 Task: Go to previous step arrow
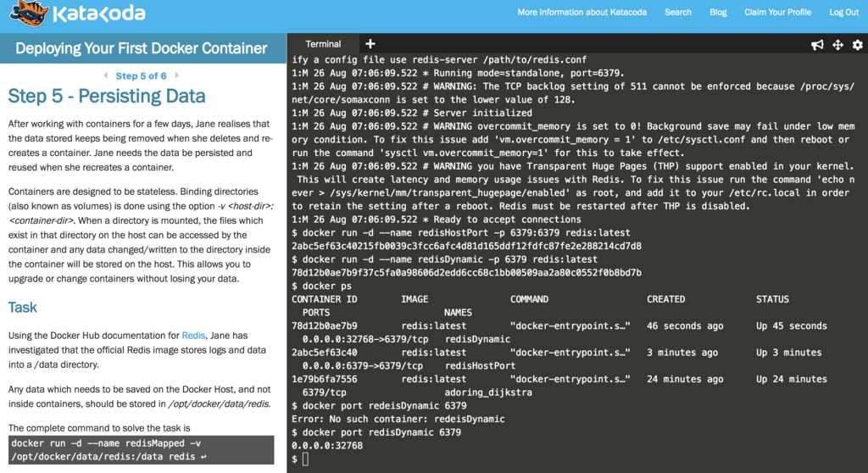[x=105, y=75]
